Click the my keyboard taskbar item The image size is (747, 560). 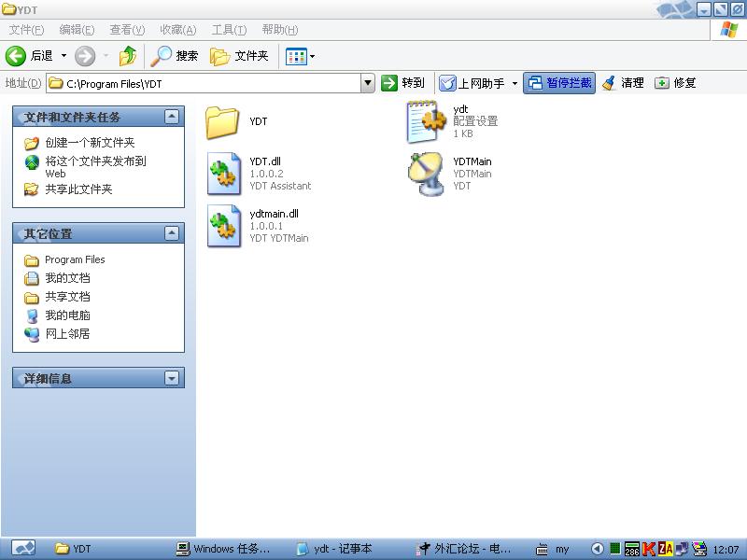553,550
